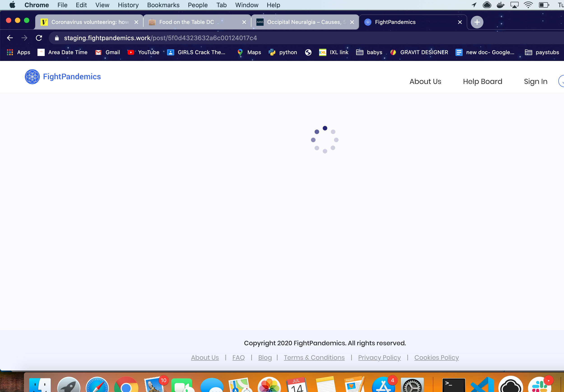Viewport: 564px width, 392px height.
Task: Click the globe bookmark icon
Action: pyautogui.click(x=308, y=52)
